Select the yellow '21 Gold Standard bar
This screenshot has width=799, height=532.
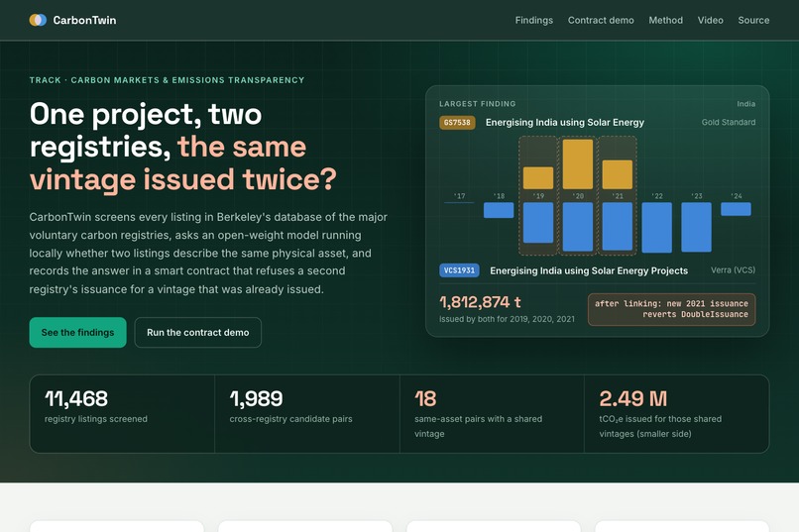[617, 174]
